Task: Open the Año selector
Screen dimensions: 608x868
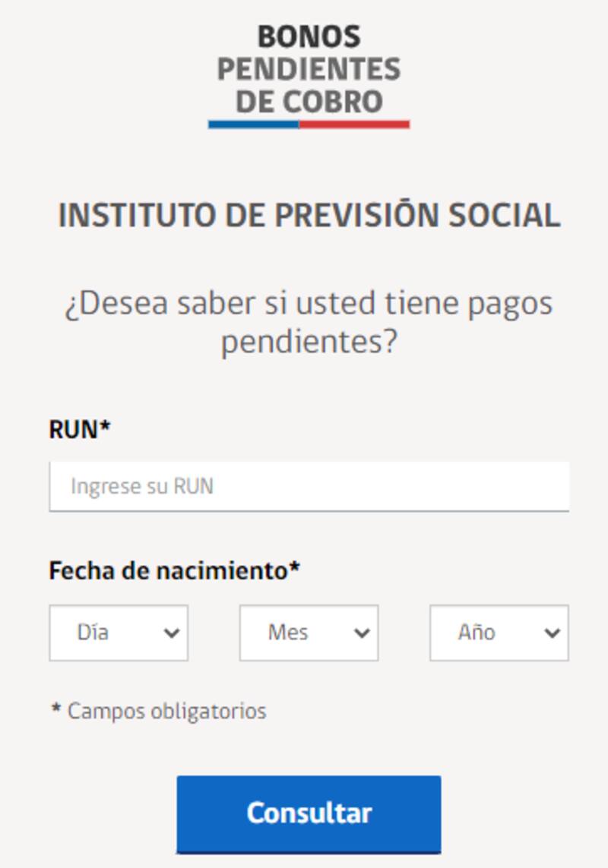Action: point(498,632)
